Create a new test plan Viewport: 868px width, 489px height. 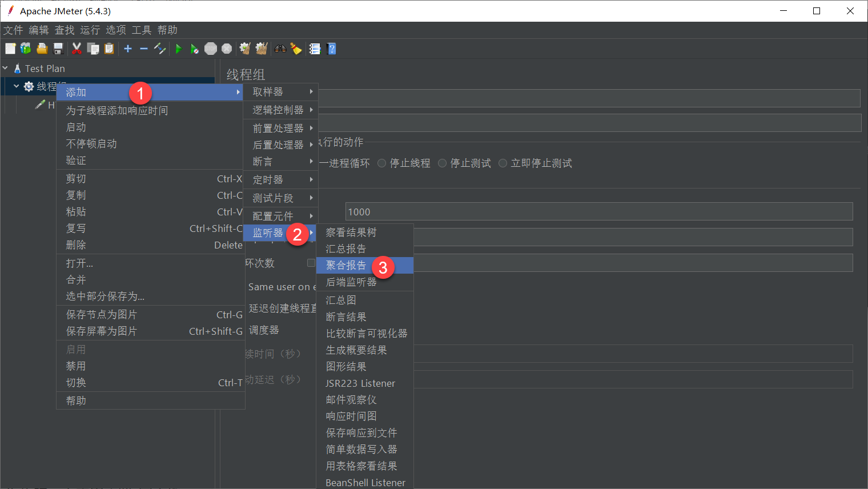click(10, 49)
